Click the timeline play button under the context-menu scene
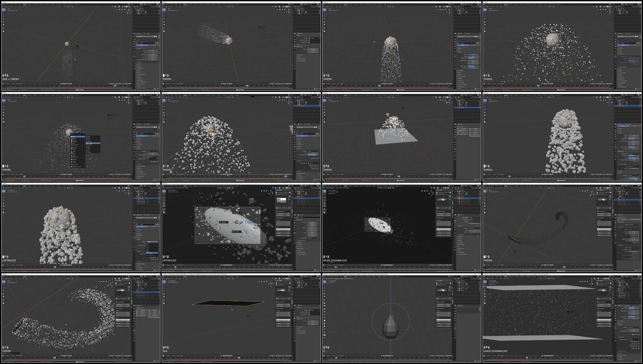Viewport: 643px width, 364px height. coord(67,174)
